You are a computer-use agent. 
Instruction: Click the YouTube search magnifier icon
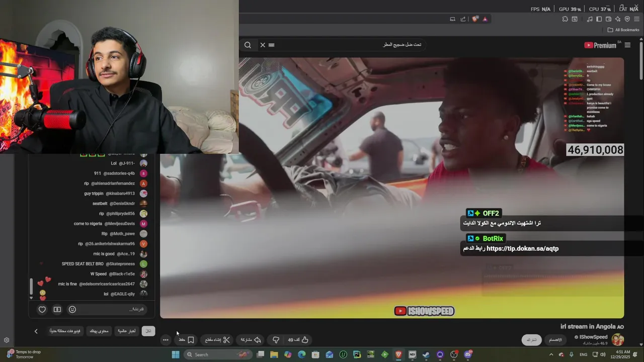coord(248,45)
